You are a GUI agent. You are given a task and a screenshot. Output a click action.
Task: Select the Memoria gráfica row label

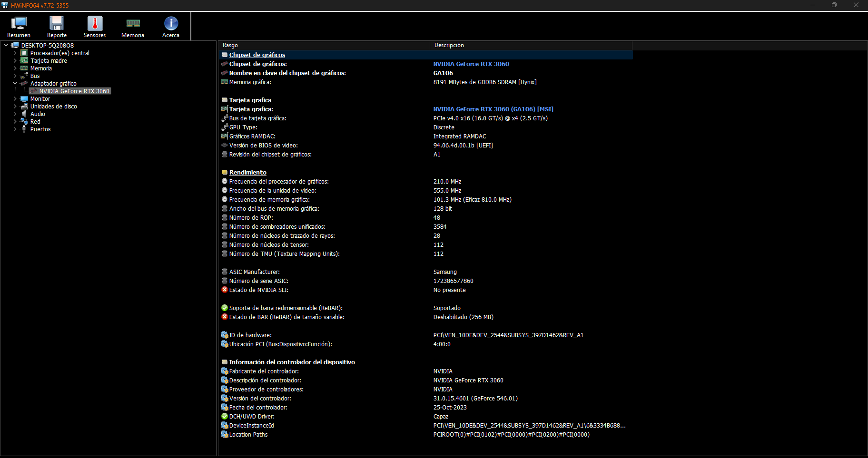(250, 82)
